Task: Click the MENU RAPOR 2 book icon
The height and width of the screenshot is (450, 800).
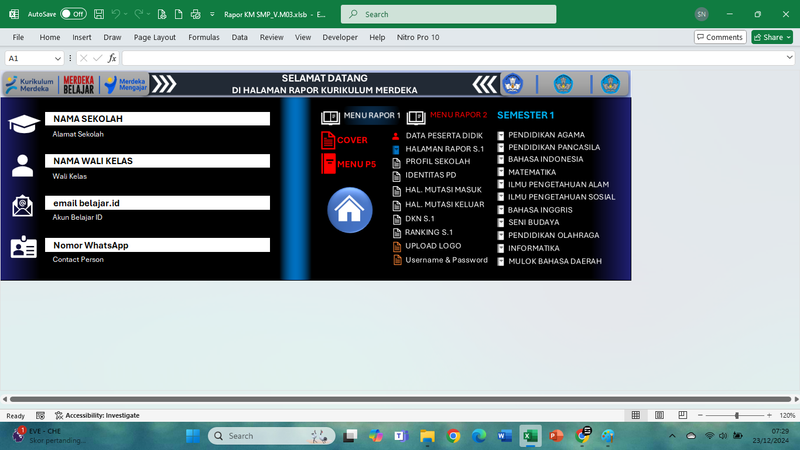Action: coord(416,118)
